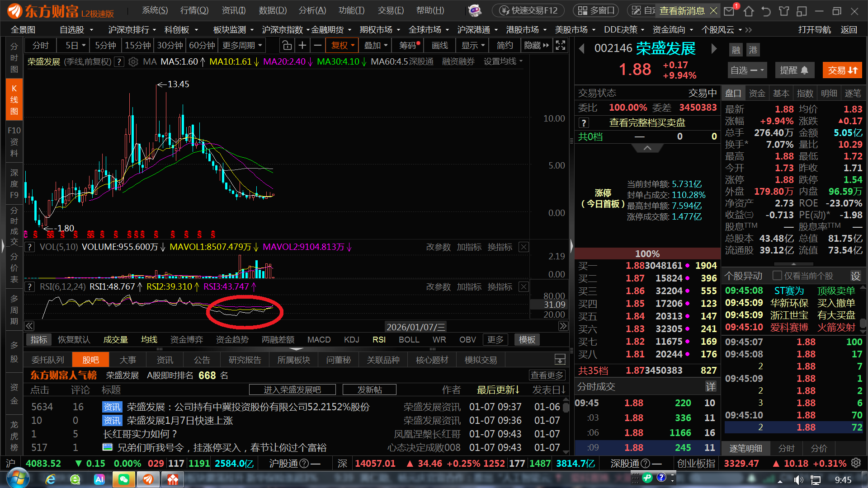Image resolution: width=868 pixels, height=488 pixels.
Task: Open 行情(Q) menu
Action: (x=194, y=10)
